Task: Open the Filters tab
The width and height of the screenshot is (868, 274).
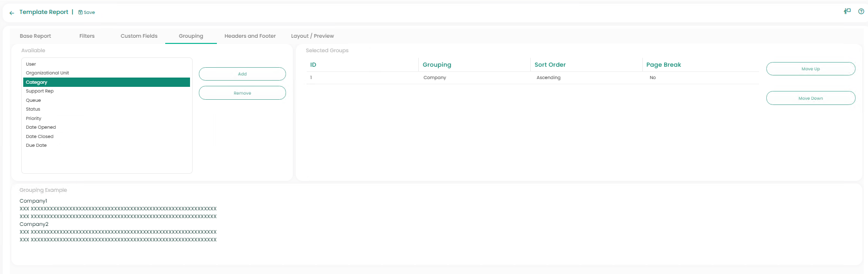Action: [x=87, y=36]
